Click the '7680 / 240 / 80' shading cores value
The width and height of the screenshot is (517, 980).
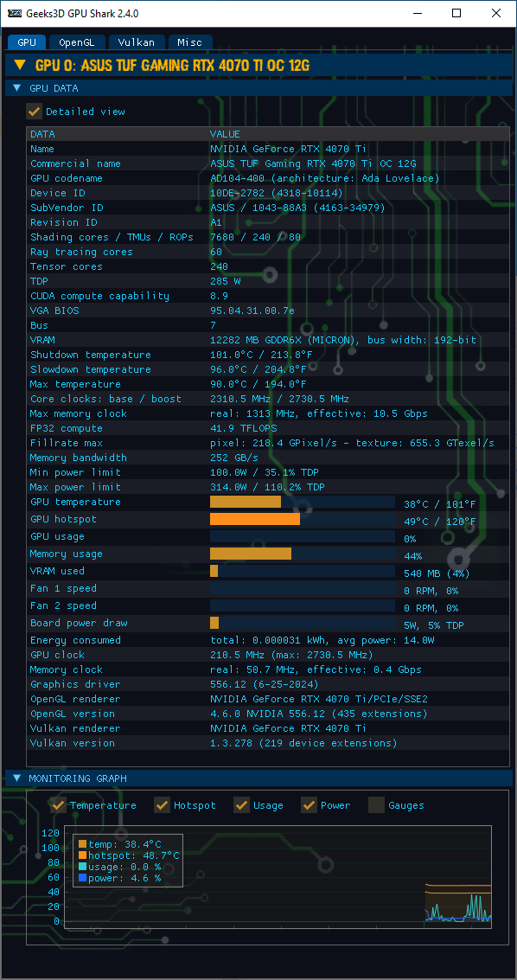pyautogui.click(x=255, y=237)
